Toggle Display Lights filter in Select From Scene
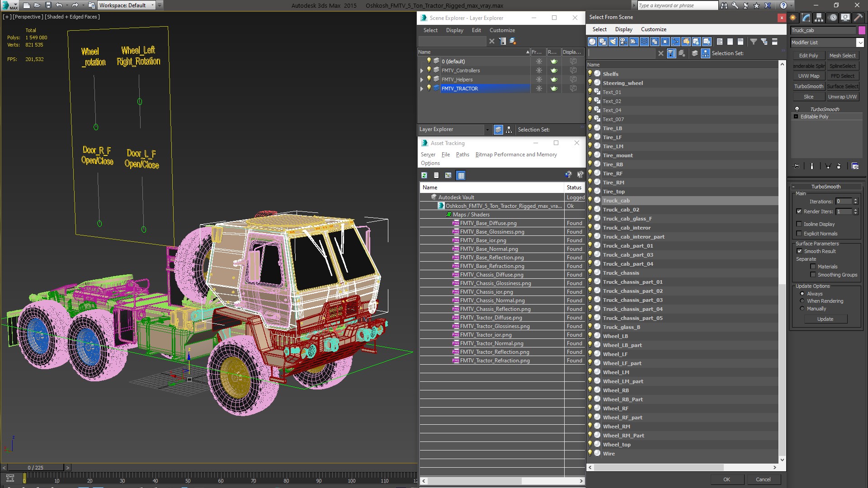Screen dimensions: 868x488 point(613,42)
